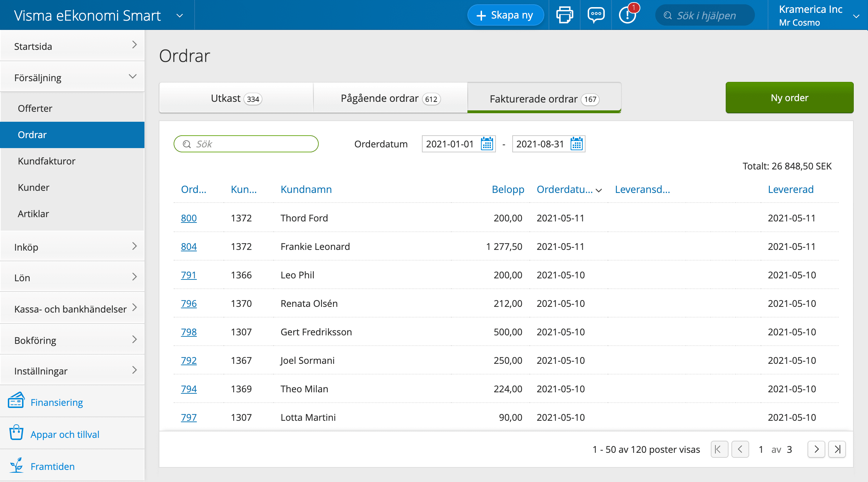Switch to the Utkast tab
868x482 pixels.
point(235,98)
